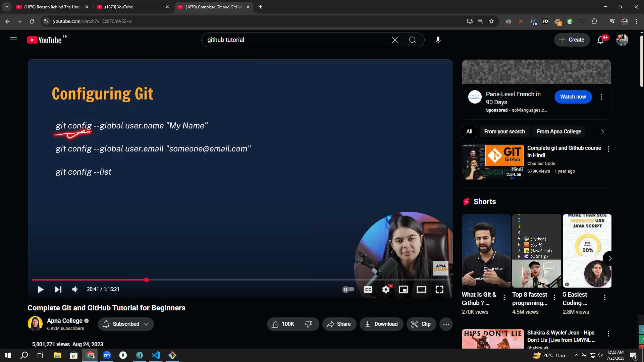The width and height of the screenshot is (644, 362).
Task: Open the Chrome three-dot menu
Action: 637,21
